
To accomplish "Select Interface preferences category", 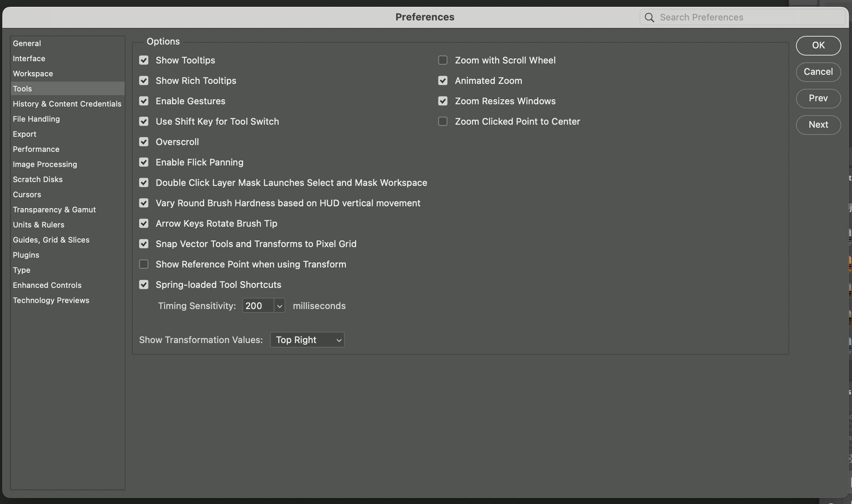I will tap(29, 59).
